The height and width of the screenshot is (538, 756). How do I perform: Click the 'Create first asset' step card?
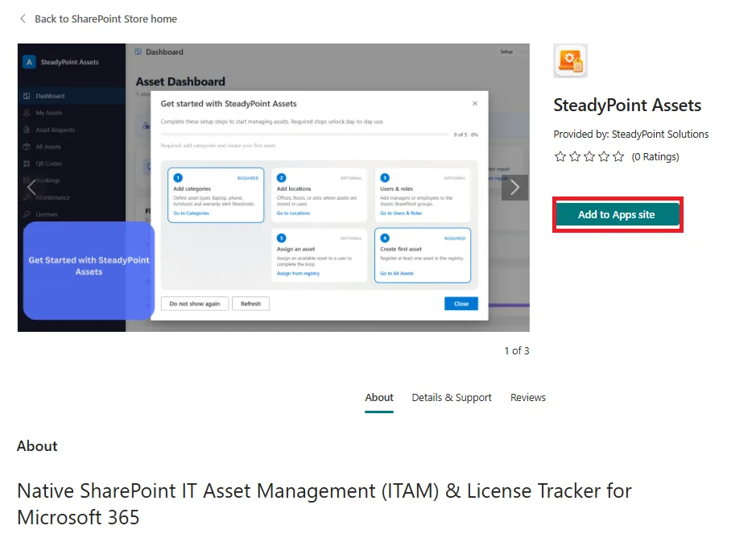coord(423,255)
